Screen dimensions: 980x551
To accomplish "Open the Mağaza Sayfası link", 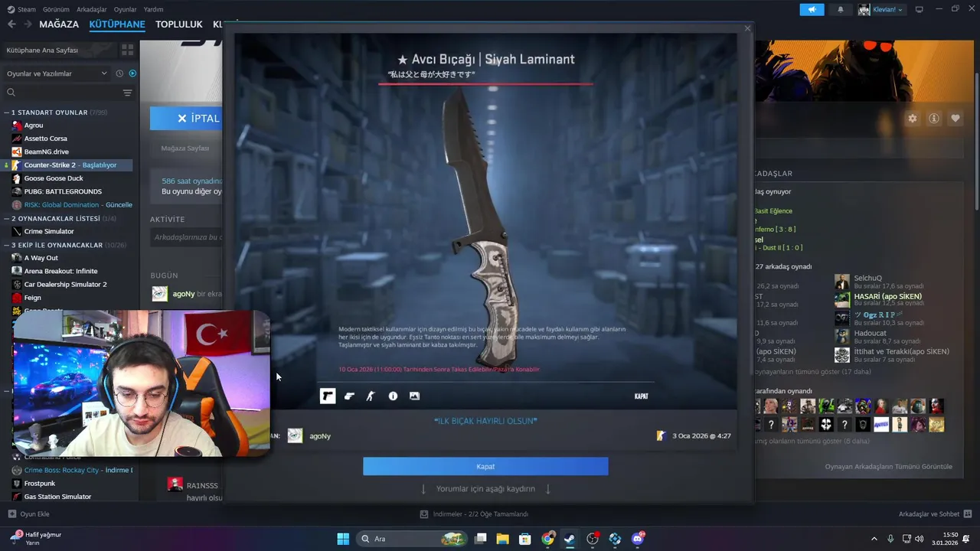I will (185, 148).
